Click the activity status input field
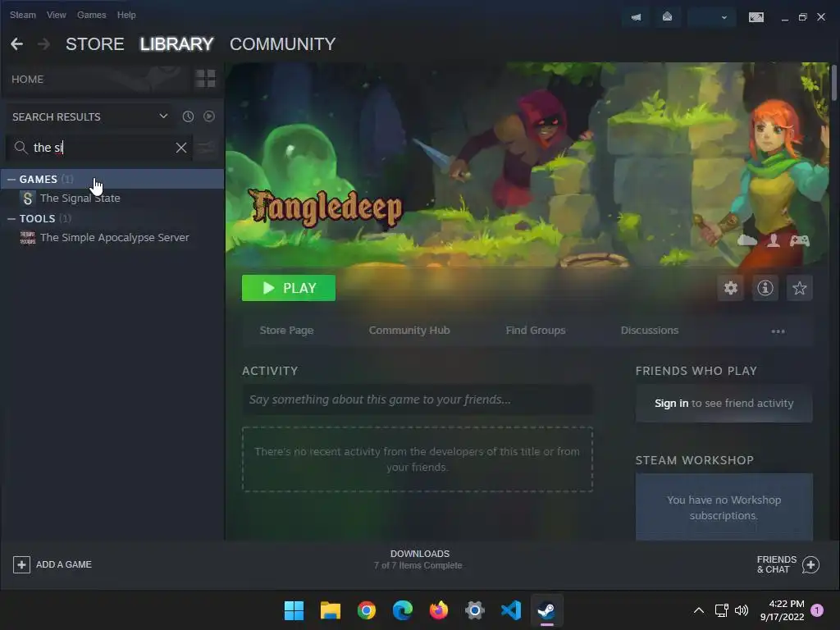 pyautogui.click(x=418, y=399)
